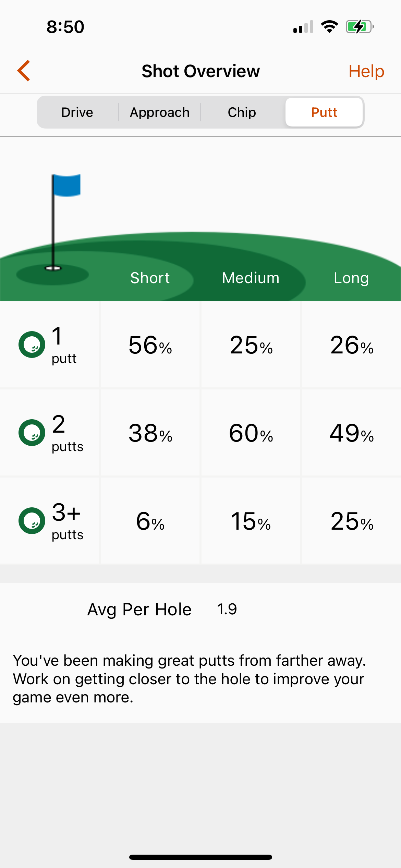
Task: Tap the orange back arrow
Action: coord(24,71)
